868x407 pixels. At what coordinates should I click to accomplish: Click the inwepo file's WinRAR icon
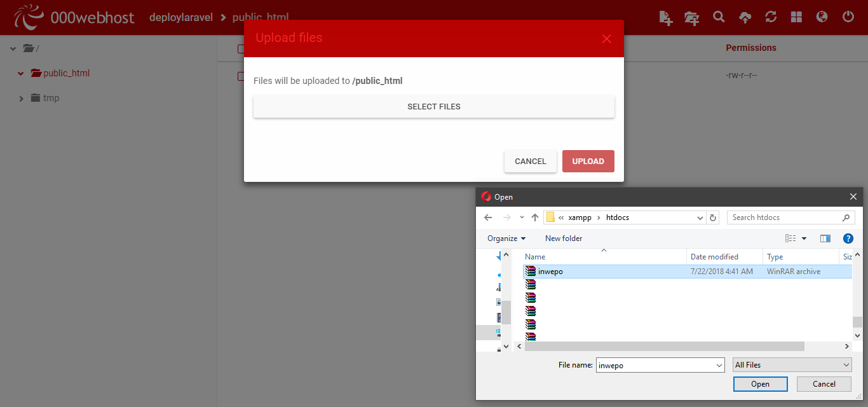click(x=531, y=272)
